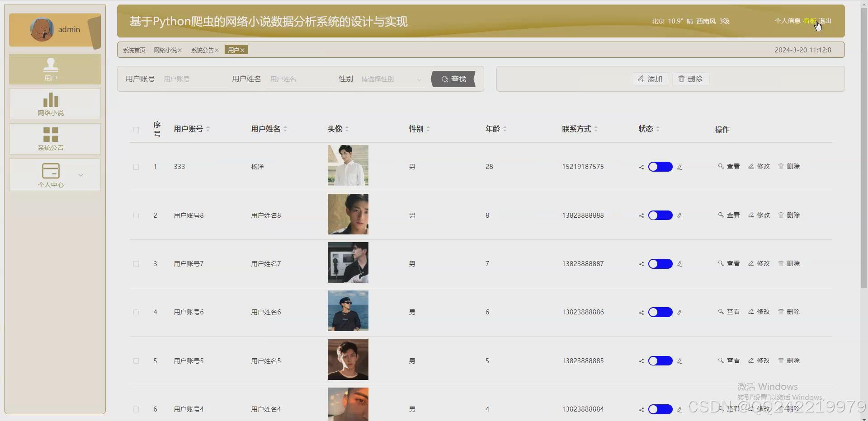This screenshot has width=868, height=421.
Task: Check the select-all checkbox in table header
Action: (136, 130)
